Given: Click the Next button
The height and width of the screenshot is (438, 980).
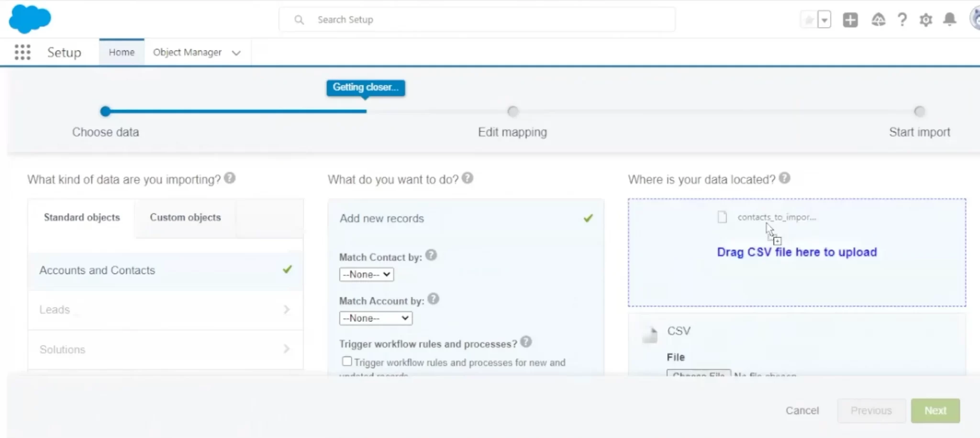Looking at the screenshot, I should point(935,410).
